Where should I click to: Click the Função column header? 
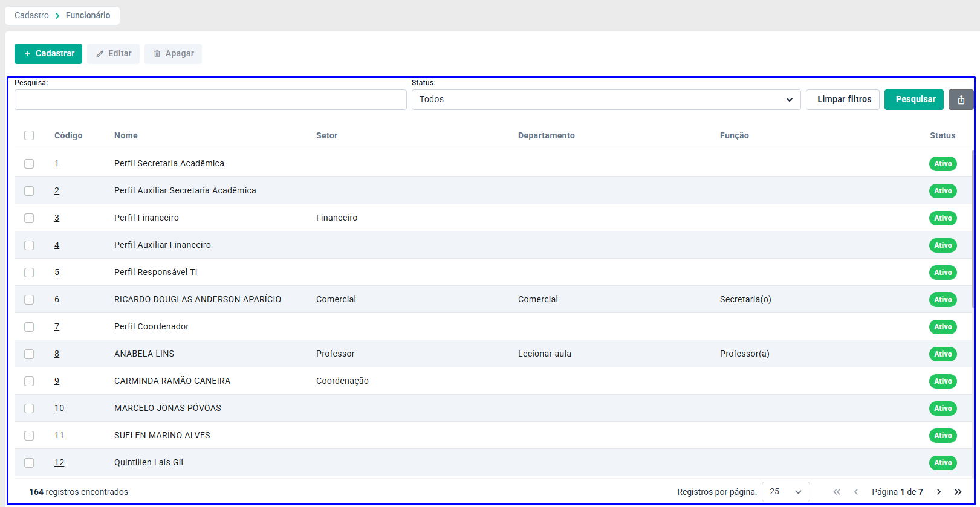pos(735,135)
